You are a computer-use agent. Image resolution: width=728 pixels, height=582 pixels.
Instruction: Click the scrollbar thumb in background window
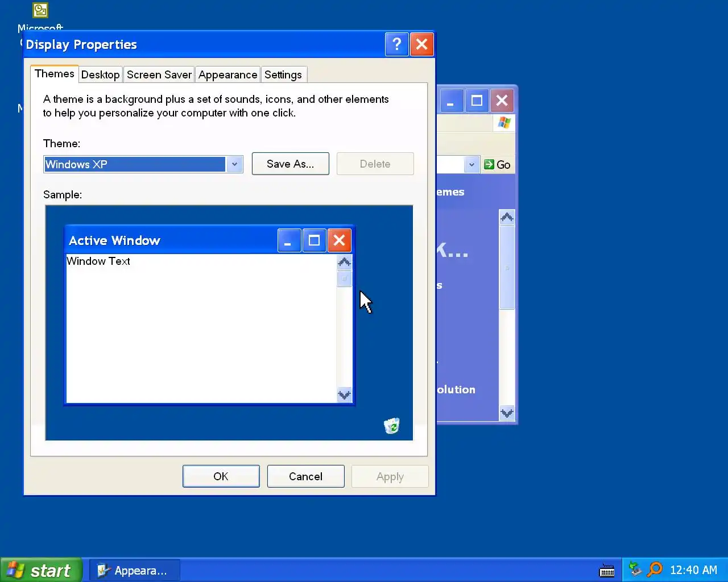pyautogui.click(x=507, y=268)
